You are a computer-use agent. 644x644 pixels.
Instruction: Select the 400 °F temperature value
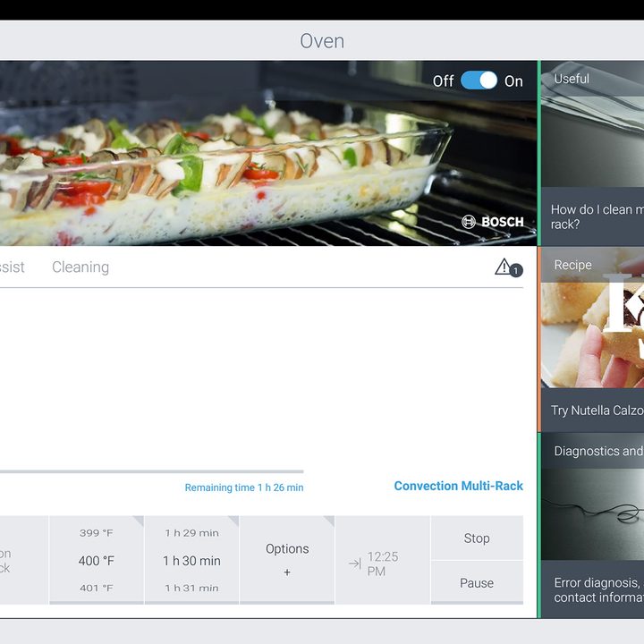tap(96, 561)
